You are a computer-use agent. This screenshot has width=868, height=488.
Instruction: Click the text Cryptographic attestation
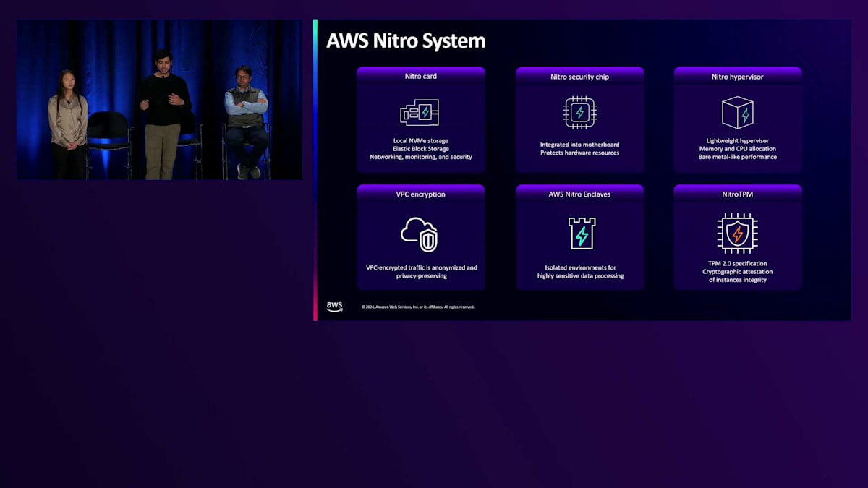pyautogui.click(x=738, y=272)
